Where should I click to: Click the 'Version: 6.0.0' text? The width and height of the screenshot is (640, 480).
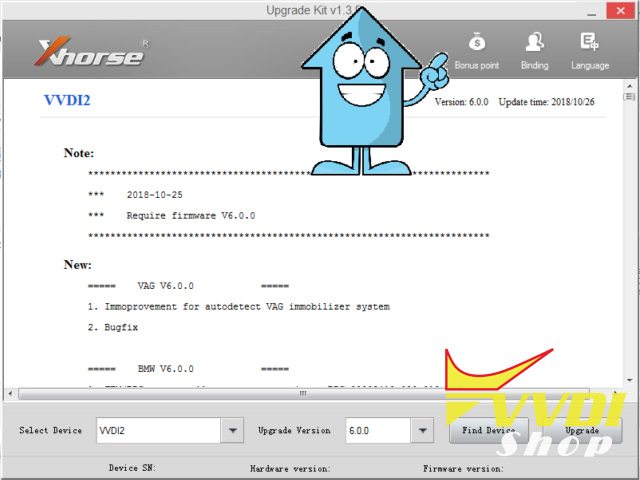(x=462, y=102)
